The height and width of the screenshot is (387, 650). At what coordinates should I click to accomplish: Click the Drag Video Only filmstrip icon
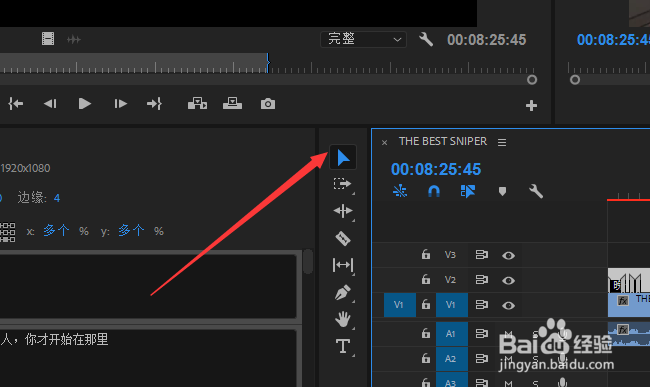click(x=48, y=39)
